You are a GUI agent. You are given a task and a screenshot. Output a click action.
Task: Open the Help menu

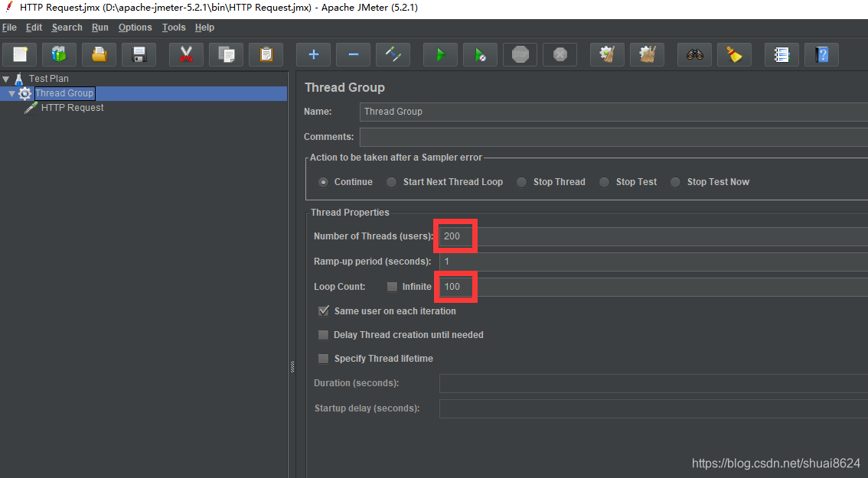tap(205, 27)
